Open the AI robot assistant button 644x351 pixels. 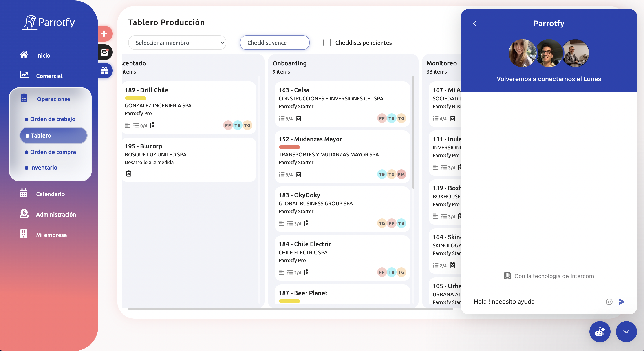(600, 332)
